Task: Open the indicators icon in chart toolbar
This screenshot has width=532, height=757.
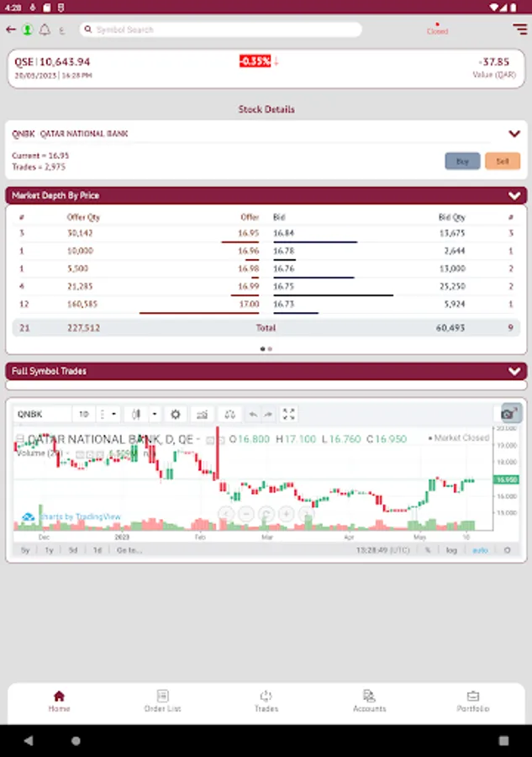Action: click(x=202, y=414)
